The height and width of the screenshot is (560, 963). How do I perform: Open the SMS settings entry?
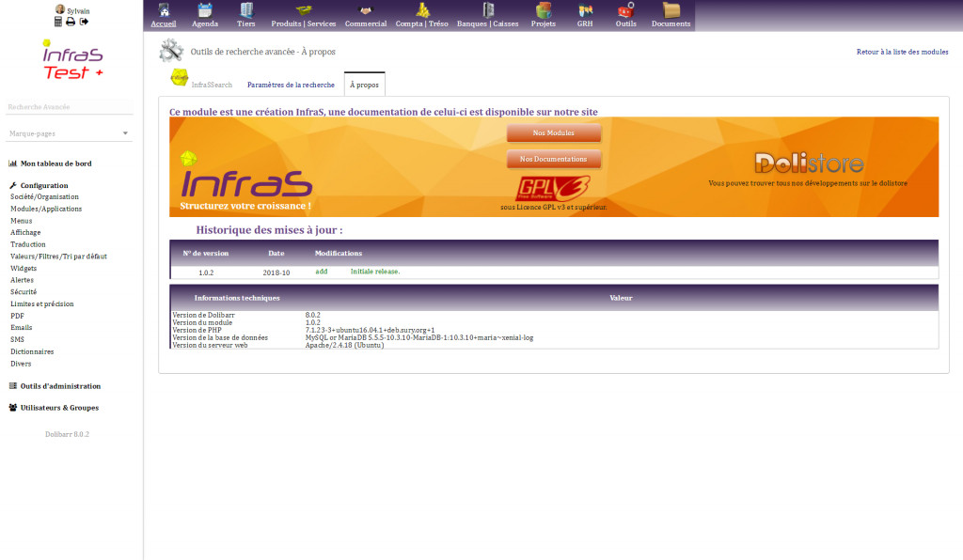tap(17, 339)
